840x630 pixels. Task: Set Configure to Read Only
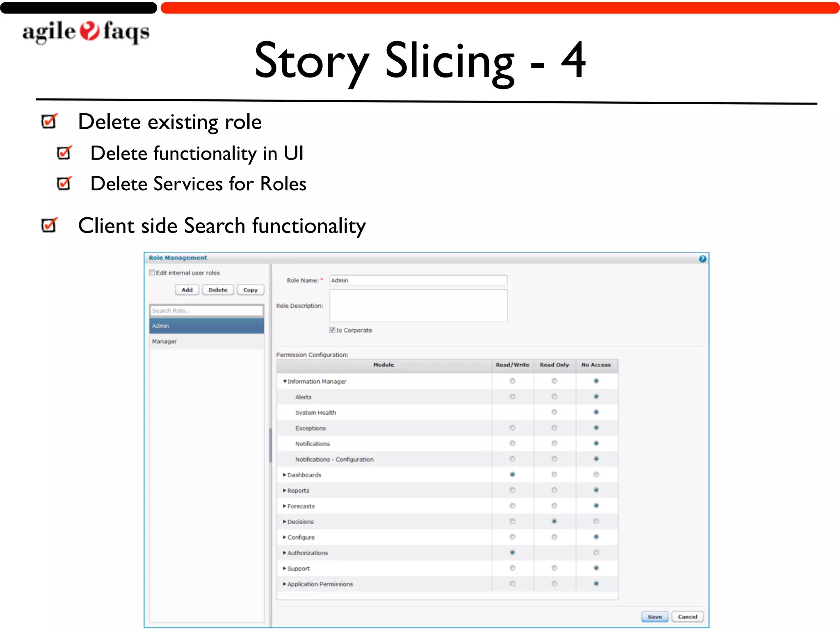pos(554,537)
